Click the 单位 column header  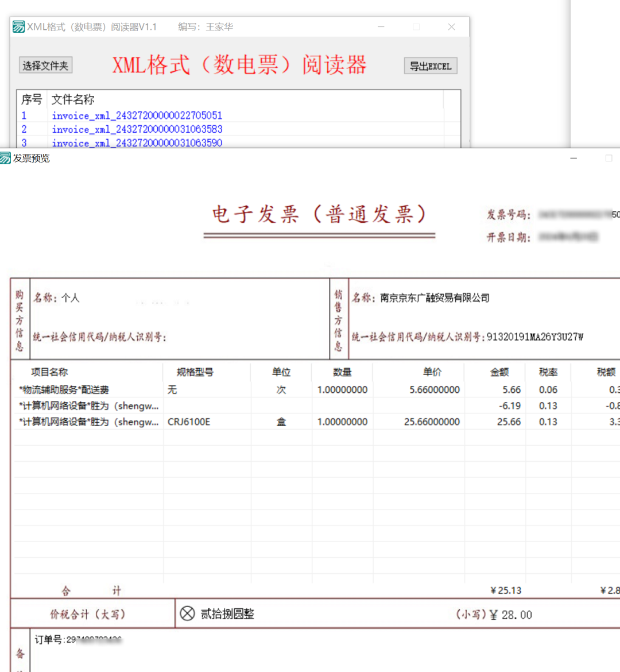click(281, 372)
